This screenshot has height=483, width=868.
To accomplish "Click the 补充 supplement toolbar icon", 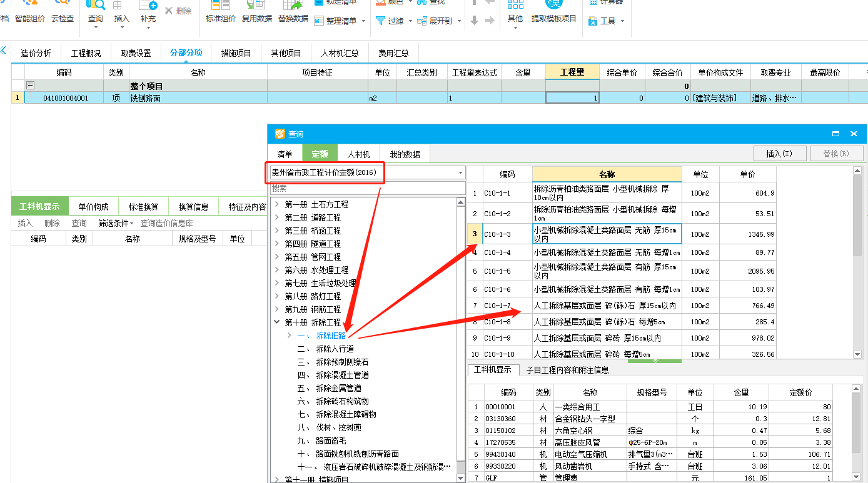I will coord(148,5).
